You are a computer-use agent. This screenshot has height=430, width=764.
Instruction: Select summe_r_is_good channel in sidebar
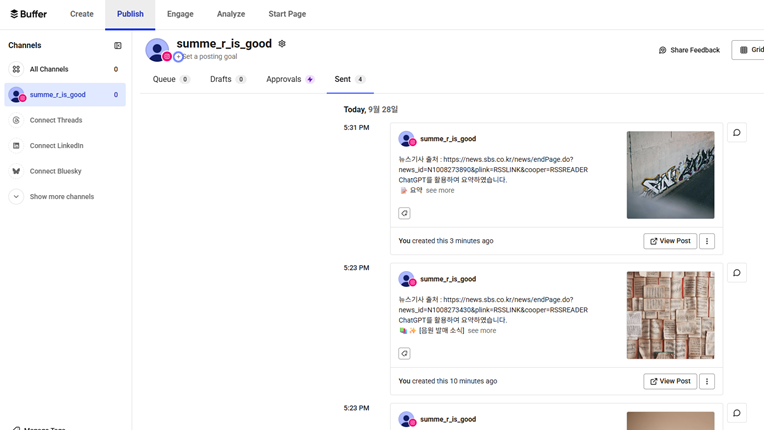65,94
